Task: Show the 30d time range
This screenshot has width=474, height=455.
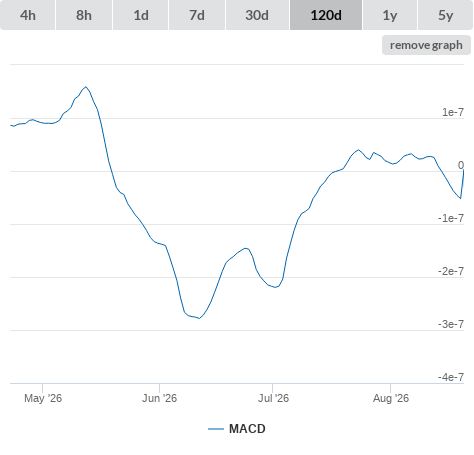Action: tap(257, 15)
